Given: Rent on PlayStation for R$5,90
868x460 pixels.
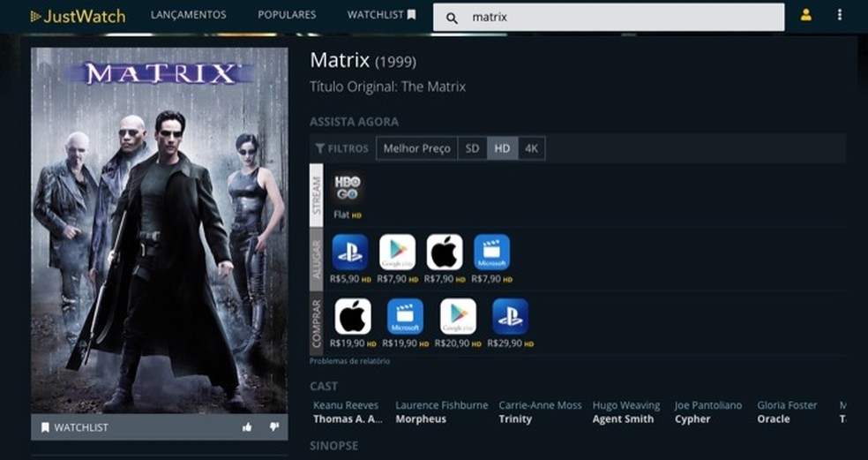Looking at the screenshot, I should [350, 253].
